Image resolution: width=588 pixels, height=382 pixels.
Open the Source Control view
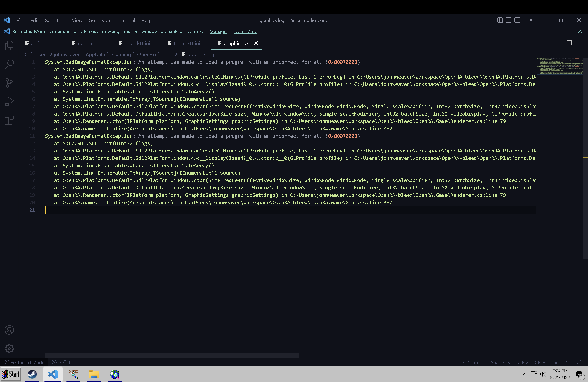click(x=9, y=83)
